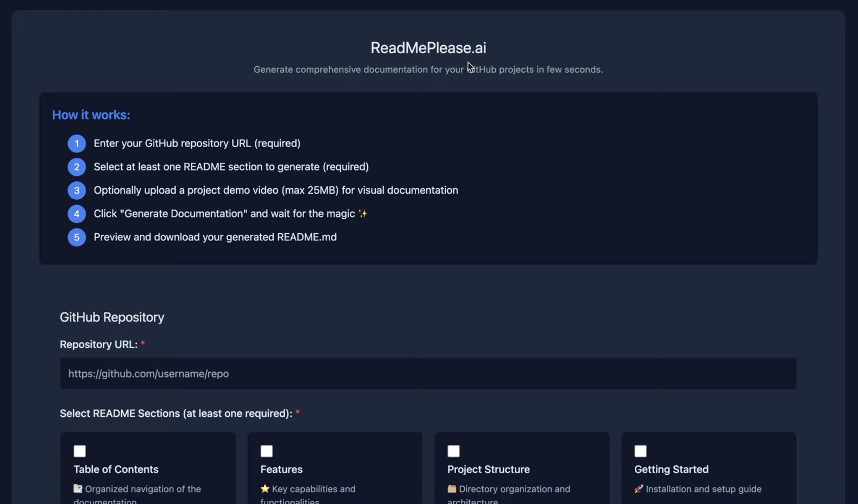858x504 pixels.
Task: Click the sparkles emoji after 'magic'
Action: pyautogui.click(x=363, y=214)
